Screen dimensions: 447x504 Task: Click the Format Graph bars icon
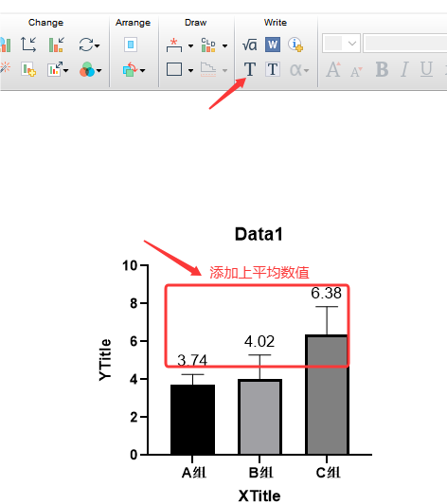coord(57,45)
